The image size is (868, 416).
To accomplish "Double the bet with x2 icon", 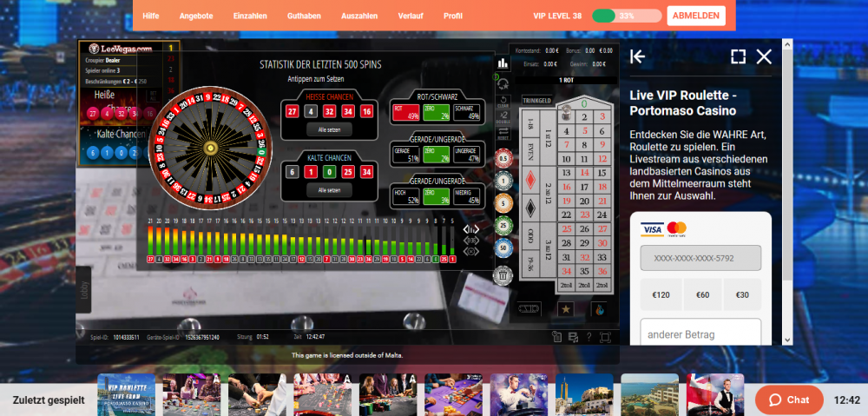I will [x=503, y=116].
